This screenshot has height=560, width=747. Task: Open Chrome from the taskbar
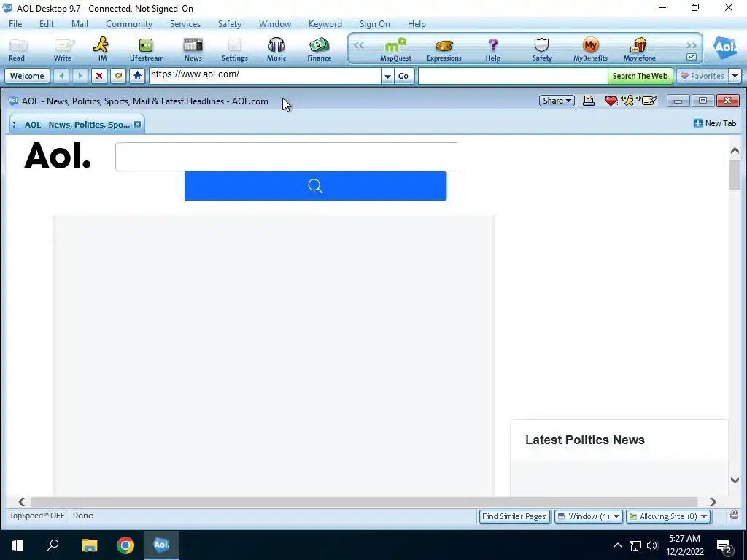tap(125, 545)
